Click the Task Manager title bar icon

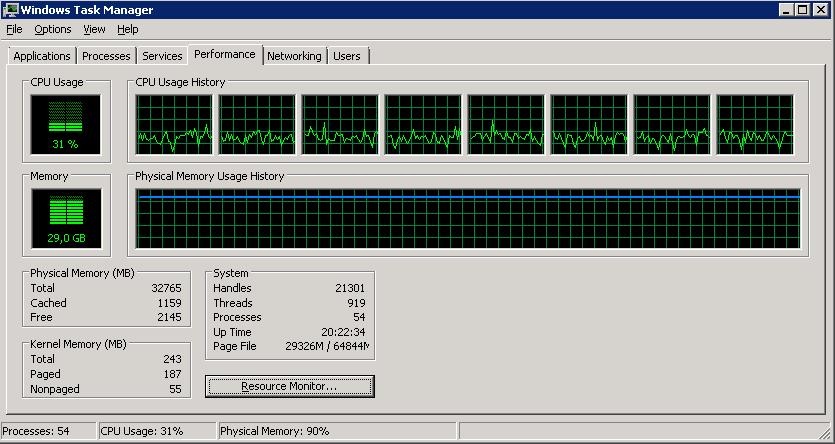coord(10,10)
